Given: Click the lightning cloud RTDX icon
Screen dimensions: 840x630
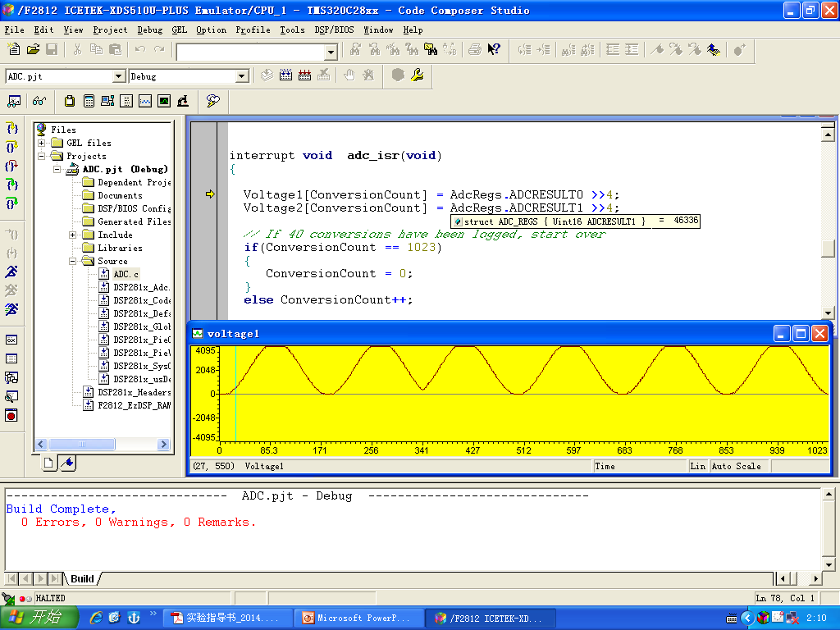Looking at the screenshot, I should (212, 101).
